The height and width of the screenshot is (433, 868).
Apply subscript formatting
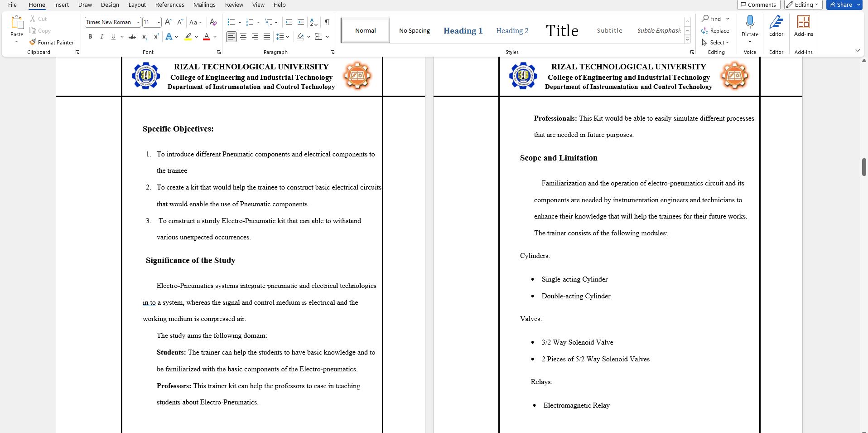tap(145, 37)
